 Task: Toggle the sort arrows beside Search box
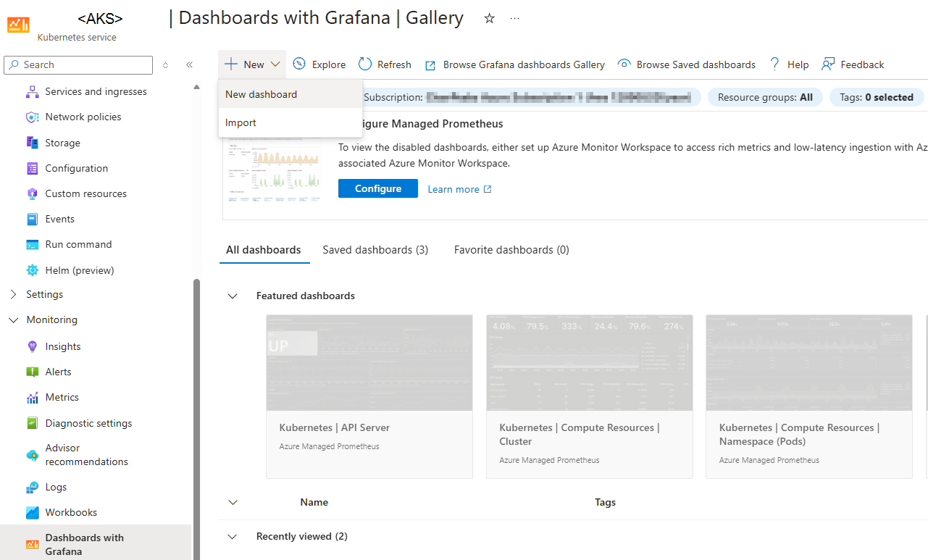165,64
